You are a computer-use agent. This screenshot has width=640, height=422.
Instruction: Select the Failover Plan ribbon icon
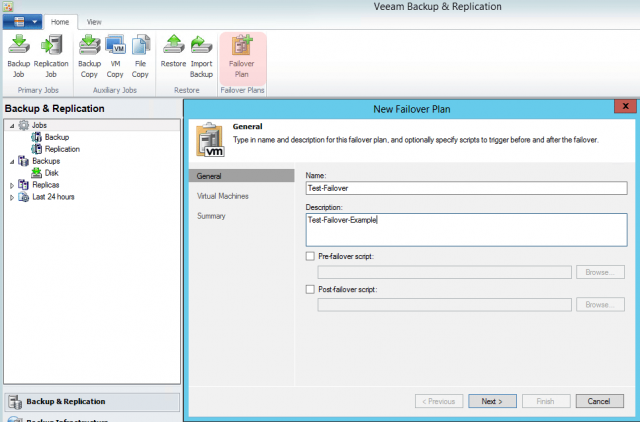click(242, 46)
